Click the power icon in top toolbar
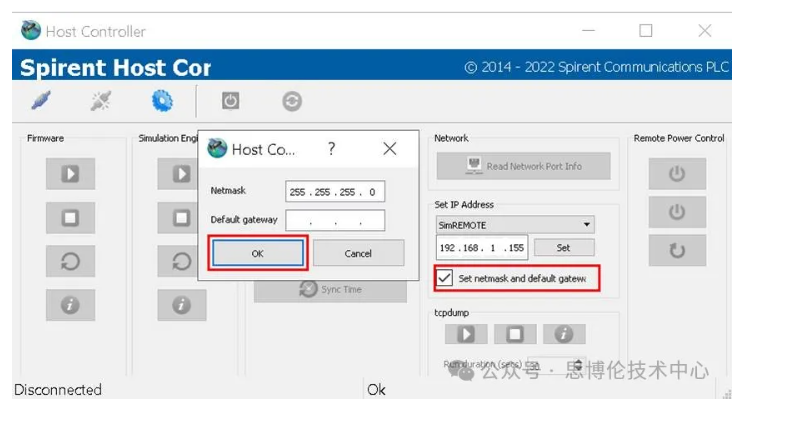Viewport: 790px width, 426px height. (x=230, y=101)
